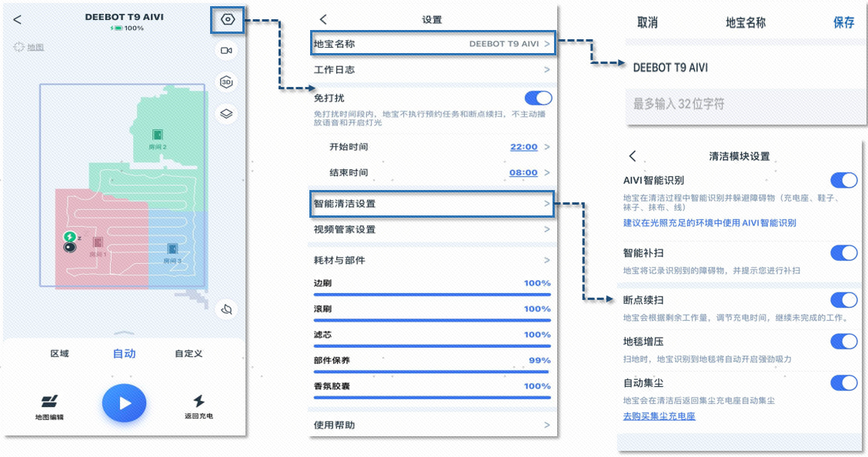The height and width of the screenshot is (457, 868).
Task: Disable the AIVI智能识别 switch
Action: click(x=843, y=181)
